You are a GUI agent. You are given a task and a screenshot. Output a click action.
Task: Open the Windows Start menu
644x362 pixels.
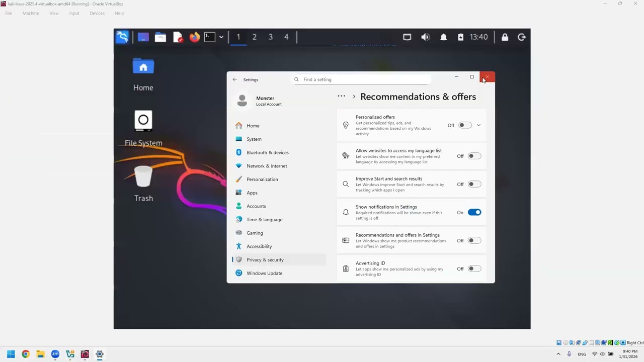[11, 354]
